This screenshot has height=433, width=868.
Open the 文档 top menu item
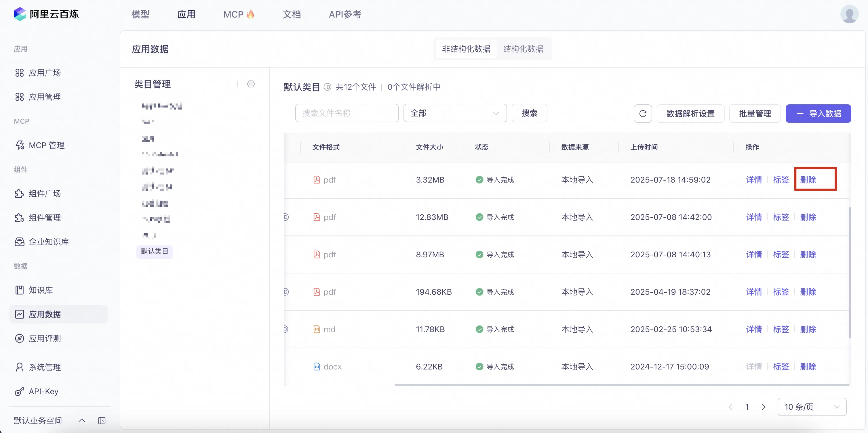click(x=292, y=14)
